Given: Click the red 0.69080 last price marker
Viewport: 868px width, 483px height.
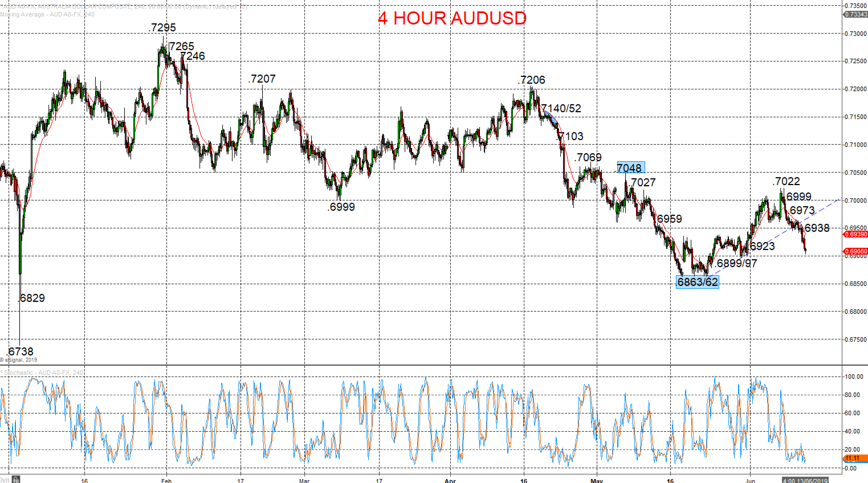Looking at the screenshot, I should 855,251.
